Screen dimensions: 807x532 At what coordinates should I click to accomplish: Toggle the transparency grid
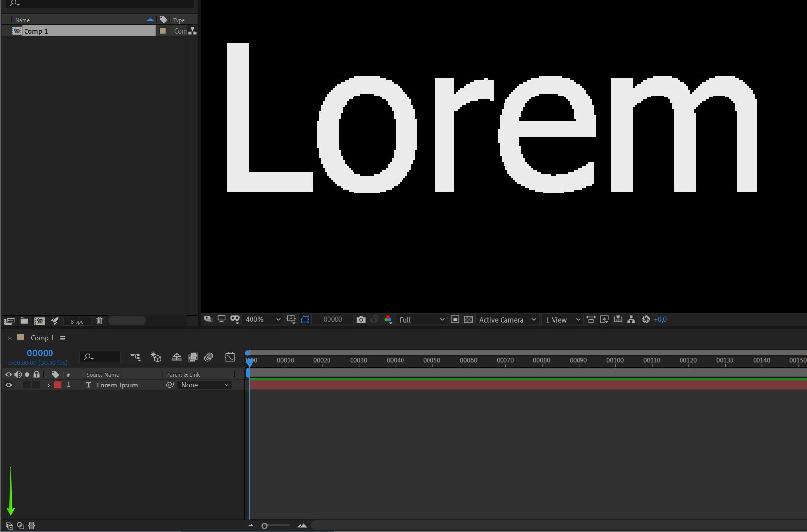[x=468, y=319]
